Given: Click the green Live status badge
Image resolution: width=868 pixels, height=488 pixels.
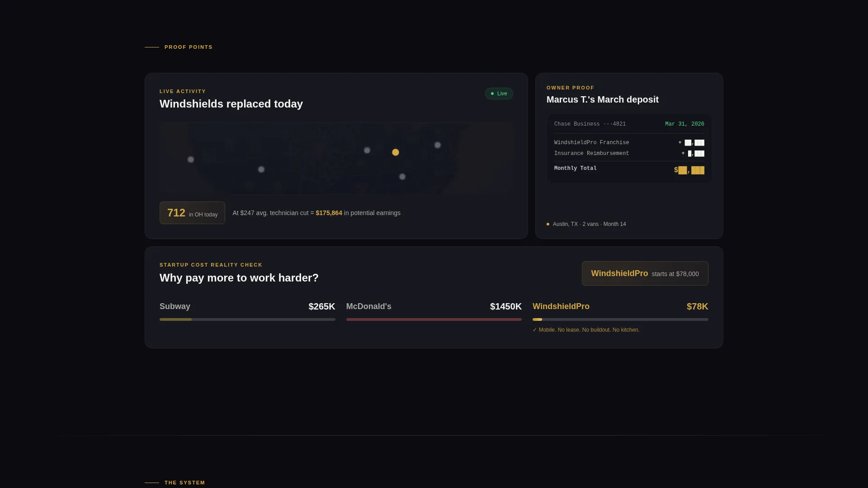Looking at the screenshot, I should point(499,94).
